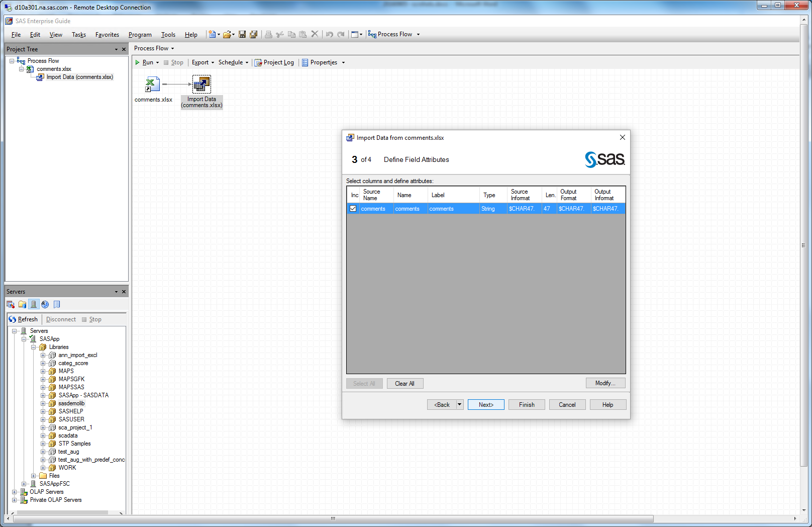Click the SAS Folders icon in the Servers pane
The height and width of the screenshot is (527, 812).
pyautogui.click(x=22, y=304)
